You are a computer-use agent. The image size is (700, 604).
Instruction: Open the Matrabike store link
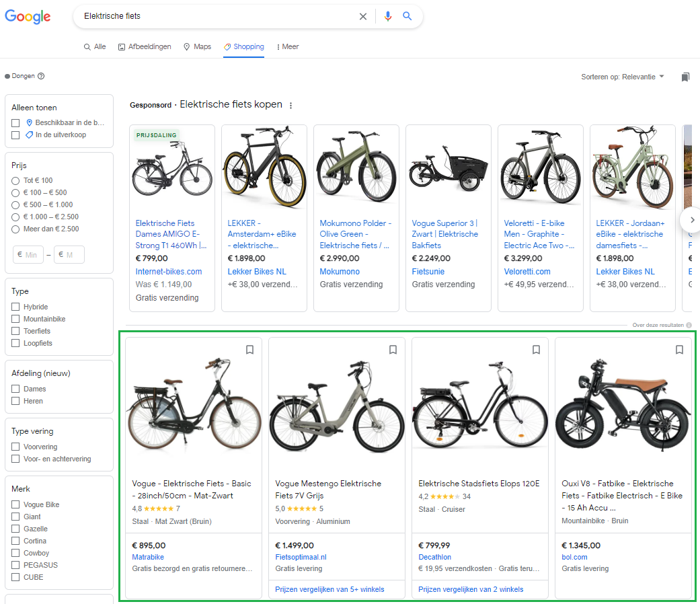[148, 557]
